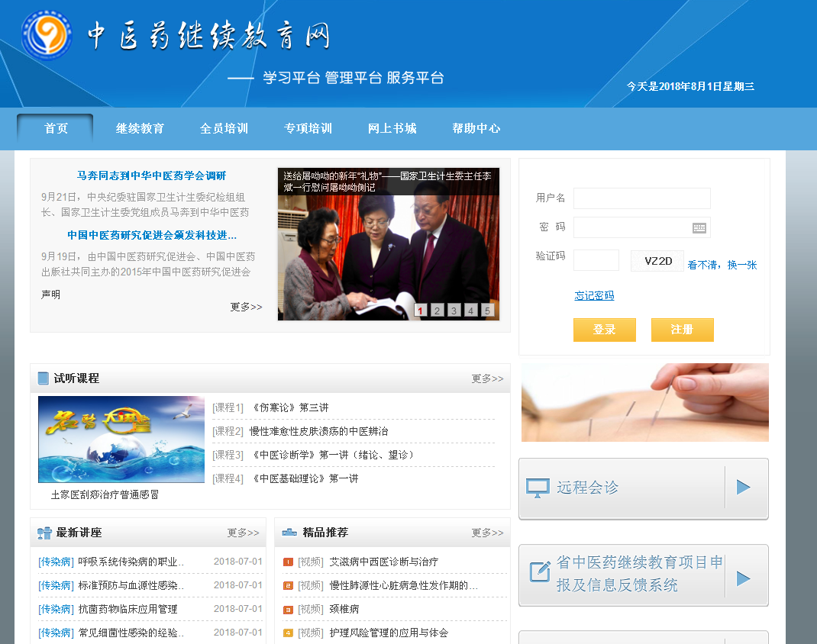This screenshot has width=817, height=644.
Task: Click the lecture icon next to 最新讲座
Action: click(44, 533)
